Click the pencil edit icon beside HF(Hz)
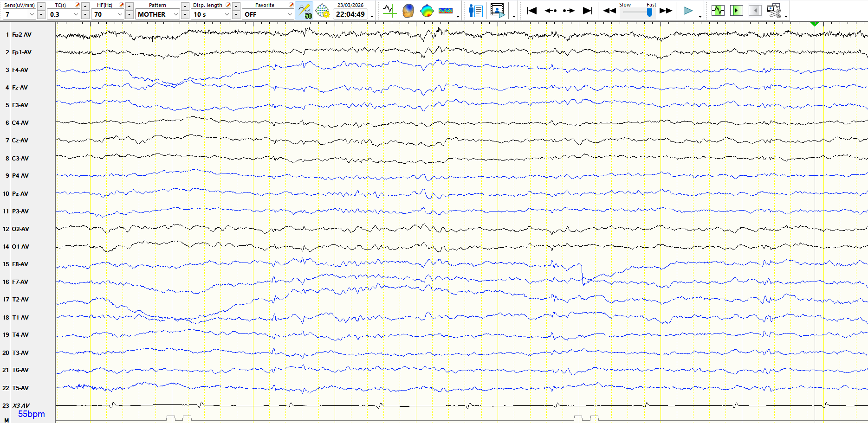Viewport: 868px width, 423px height. point(121,5)
